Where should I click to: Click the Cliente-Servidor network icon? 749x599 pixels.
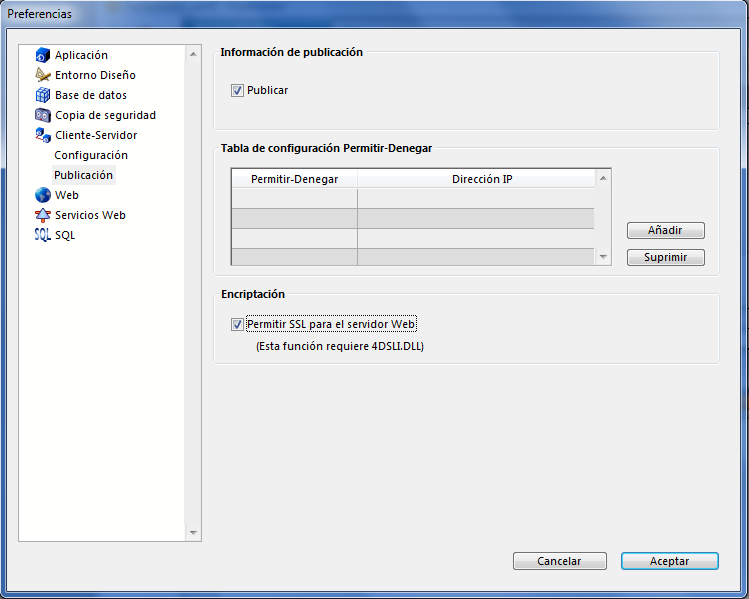[43, 135]
